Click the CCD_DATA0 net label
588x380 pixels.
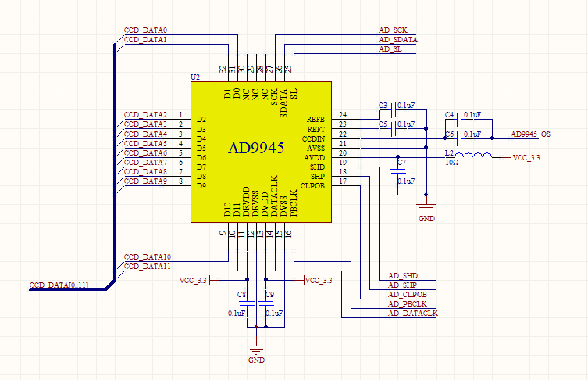coord(145,30)
